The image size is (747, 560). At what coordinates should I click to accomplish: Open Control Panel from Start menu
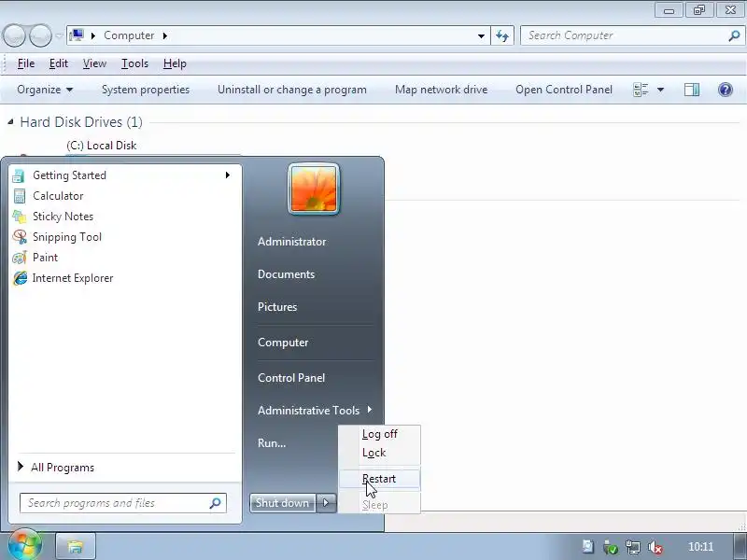point(291,378)
